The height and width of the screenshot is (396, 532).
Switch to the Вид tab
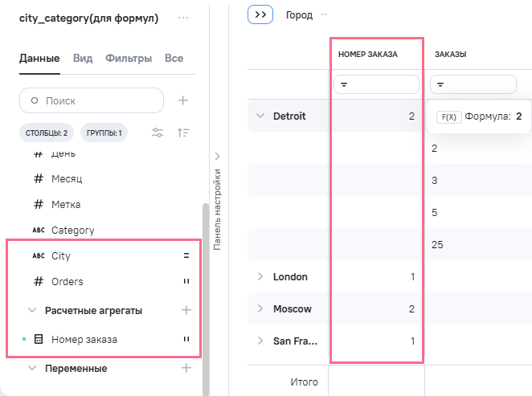click(x=82, y=59)
